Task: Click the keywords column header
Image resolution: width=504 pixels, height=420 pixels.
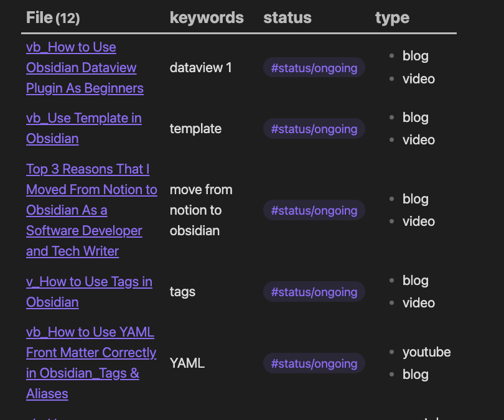Action: [207, 17]
